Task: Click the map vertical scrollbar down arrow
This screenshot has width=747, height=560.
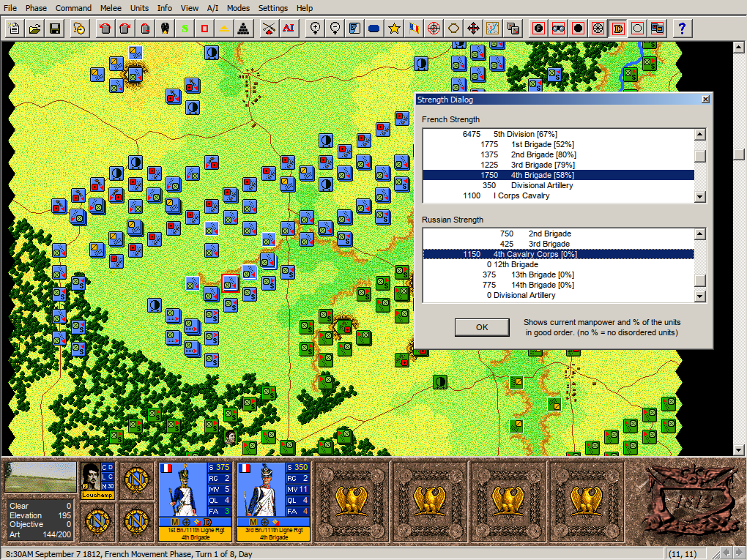Action: pyautogui.click(x=738, y=449)
